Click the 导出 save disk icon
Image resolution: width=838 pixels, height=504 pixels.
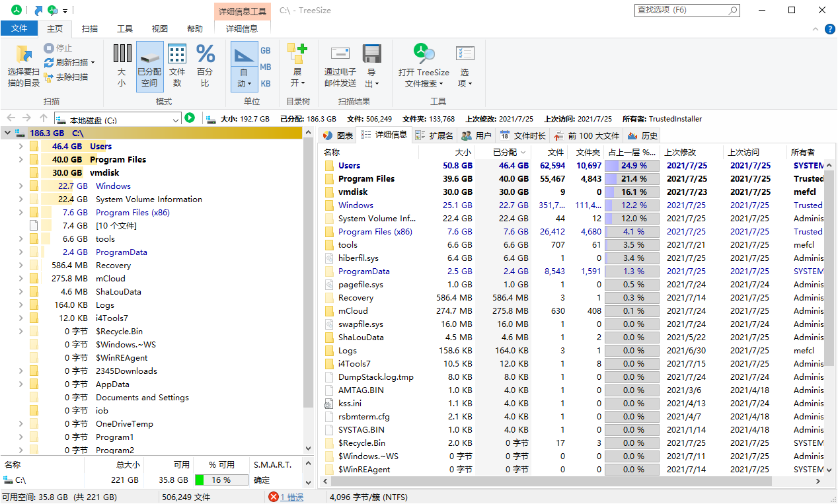coord(371,55)
